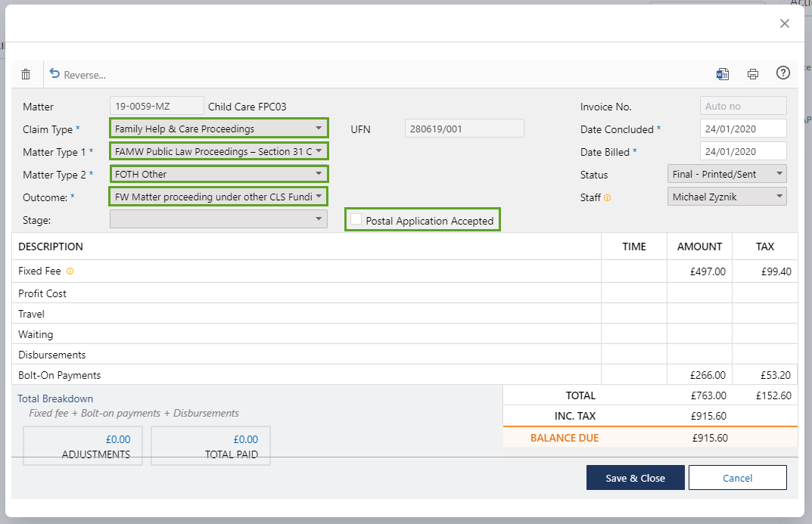The height and width of the screenshot is (524, 812).
Task: Click the Date Concluded input field
Action: (742, 129)
